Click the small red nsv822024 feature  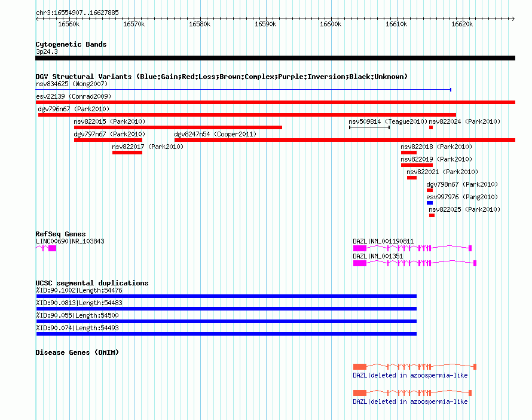coord(431,127)
